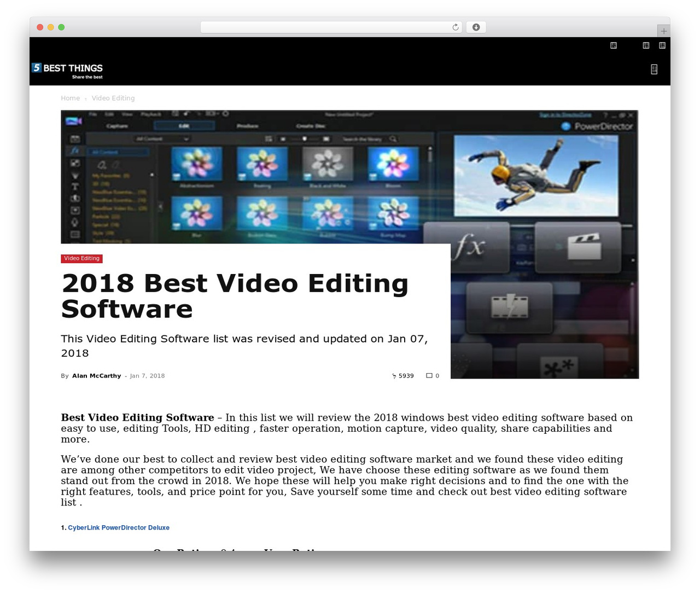The width and height of the screenshot is (700, 593).
Task: Focus the browser address bar
Action: click(x=331, y=27)
